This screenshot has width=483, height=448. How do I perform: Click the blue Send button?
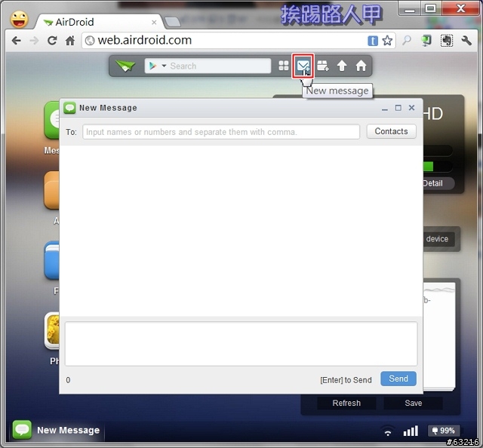[398, 379]
